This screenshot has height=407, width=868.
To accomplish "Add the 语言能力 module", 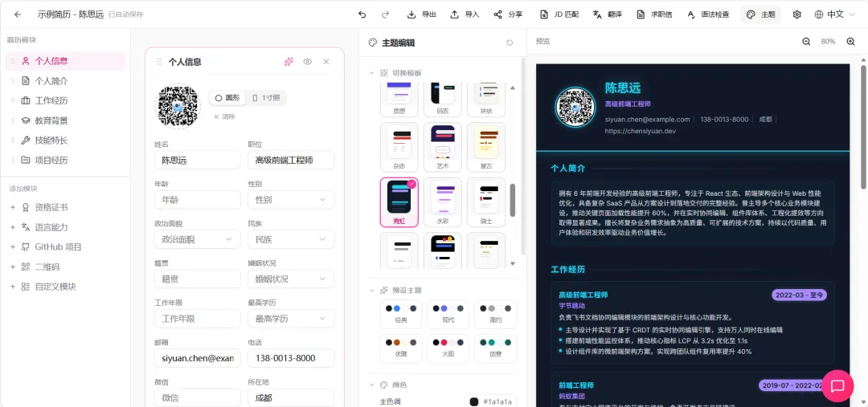I will [x=65, y=227].
